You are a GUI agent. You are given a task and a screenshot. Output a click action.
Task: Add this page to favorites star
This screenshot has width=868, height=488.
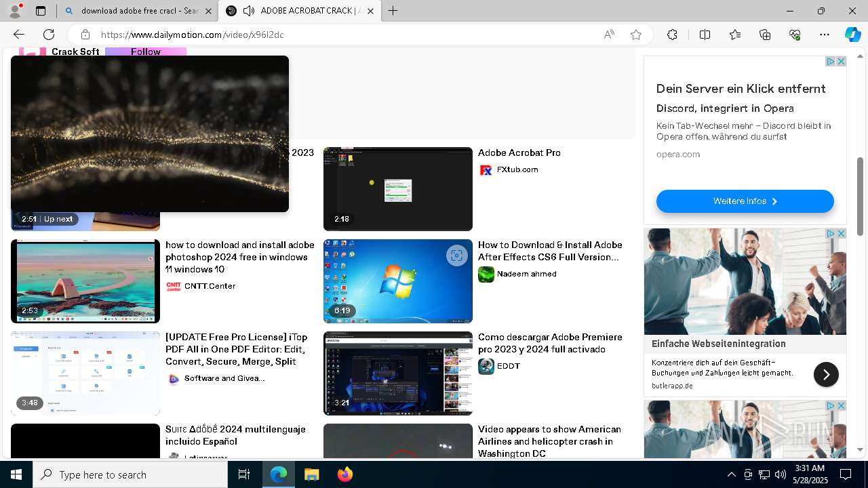click(x=636, y=35)
